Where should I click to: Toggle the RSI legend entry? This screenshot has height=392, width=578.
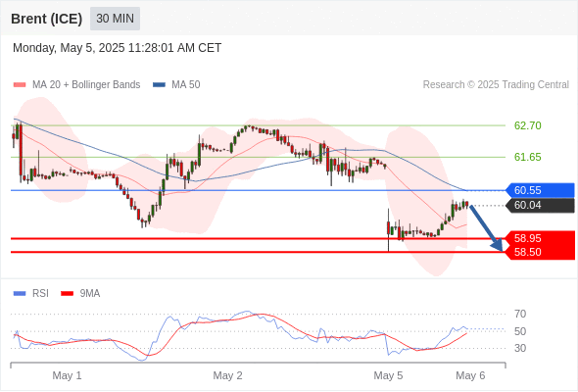pyautogui.click(x=40, y=294)
